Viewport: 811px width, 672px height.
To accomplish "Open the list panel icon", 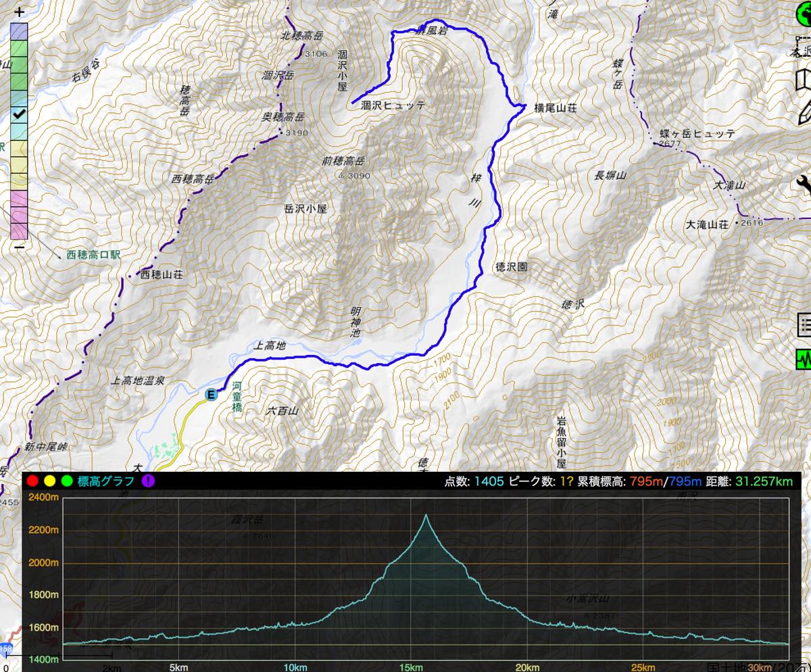I will tap(804, 323).
